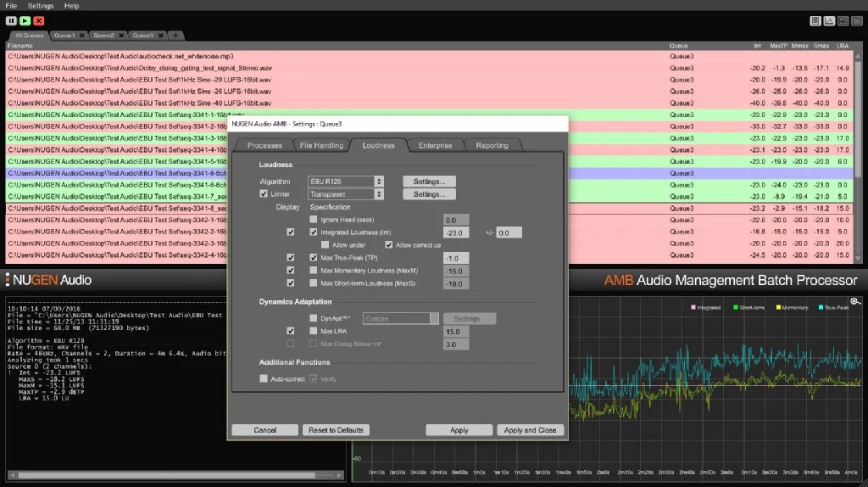Click the Max True-Peak -1.0 field
The width and height of the screenshot is (868, 487).
(x=456, y=258)
